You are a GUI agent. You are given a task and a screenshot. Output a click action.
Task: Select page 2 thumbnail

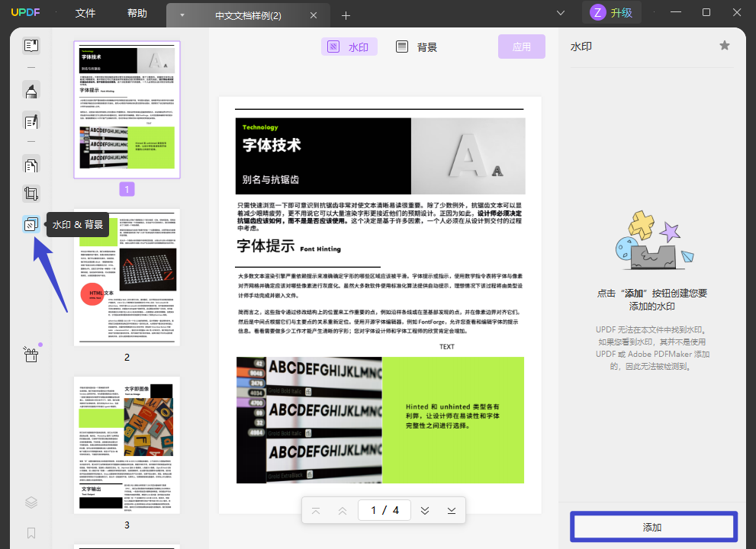[x=127, y=277]
